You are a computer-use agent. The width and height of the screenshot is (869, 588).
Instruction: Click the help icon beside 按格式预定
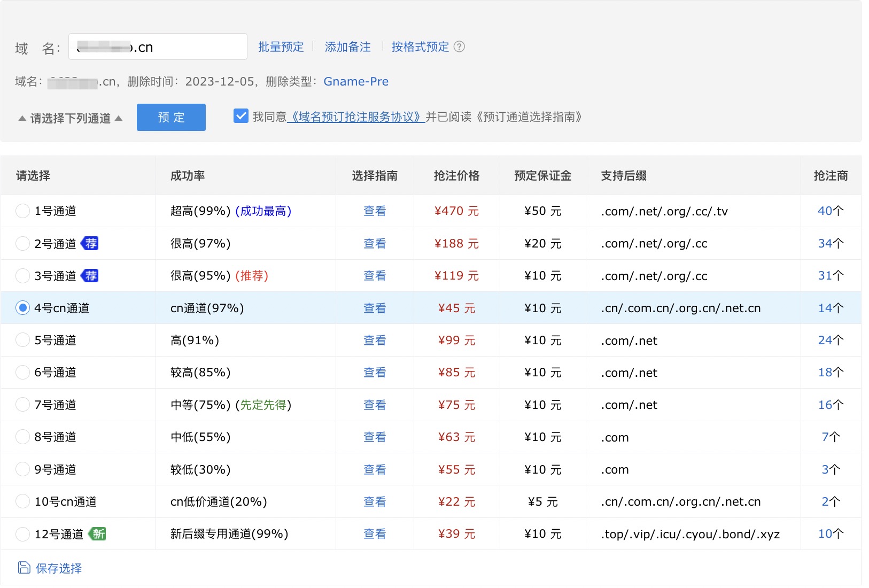(x=459, y=47)
